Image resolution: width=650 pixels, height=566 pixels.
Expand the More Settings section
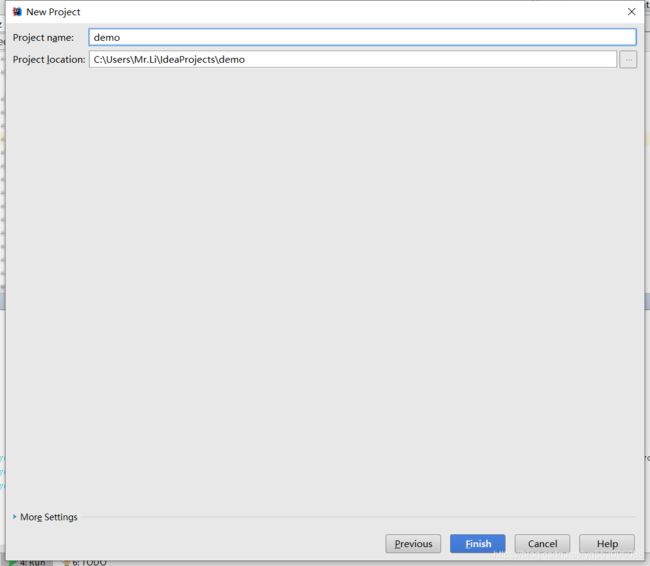point(45,517)
